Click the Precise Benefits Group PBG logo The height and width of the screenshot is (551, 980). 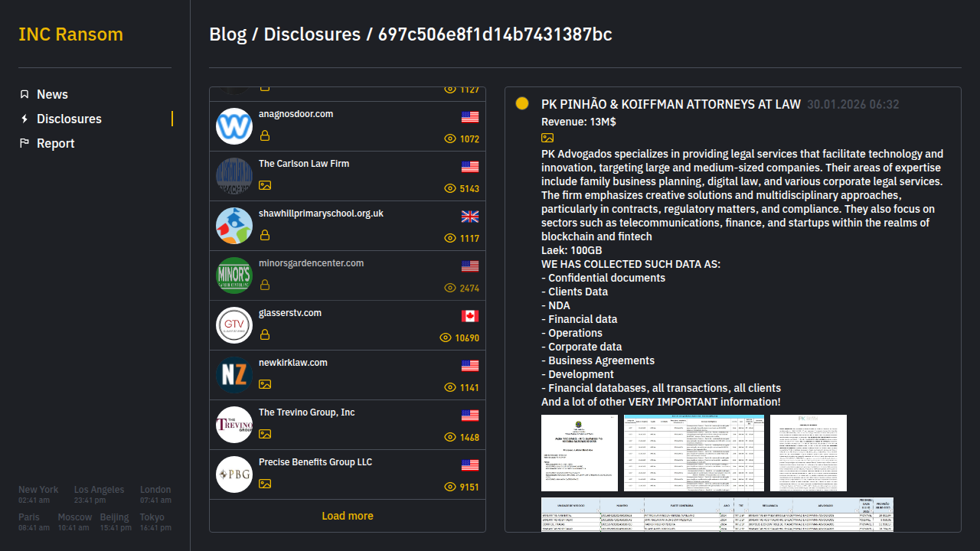pyautogui.click(x=234, y=474)
